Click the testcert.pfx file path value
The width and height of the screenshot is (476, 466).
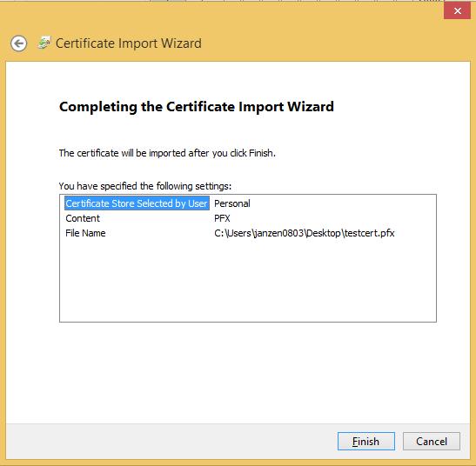click(305, 233)
